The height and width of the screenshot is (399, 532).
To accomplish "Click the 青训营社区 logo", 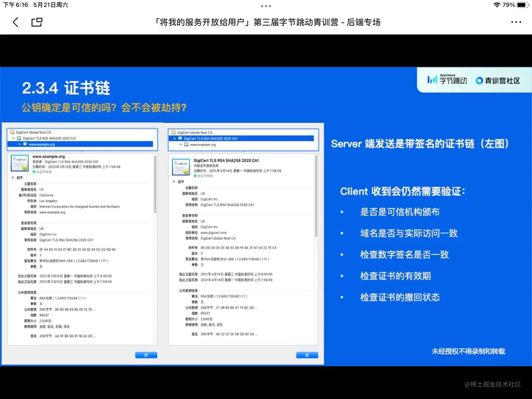I will [498, 81].
